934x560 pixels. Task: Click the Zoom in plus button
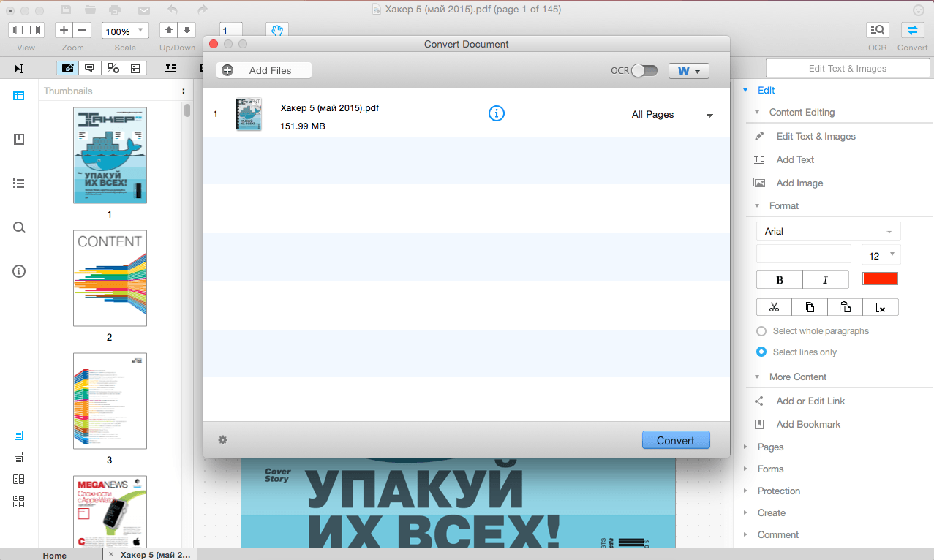[x=64, y=31]
